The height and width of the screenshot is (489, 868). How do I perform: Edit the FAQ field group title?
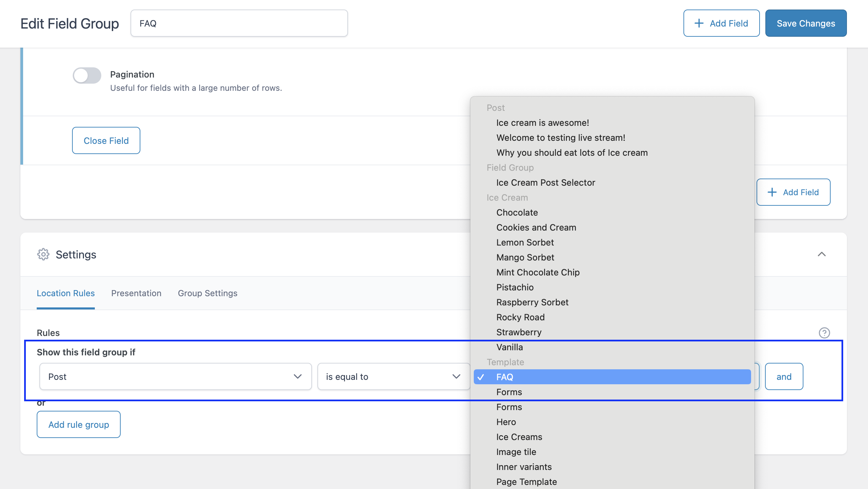[239, 23]
